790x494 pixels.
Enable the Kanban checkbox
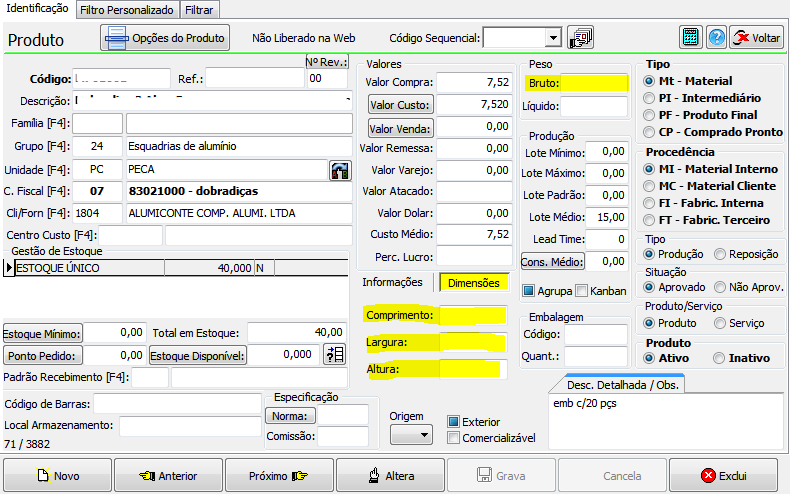click(x=582, y=291)
